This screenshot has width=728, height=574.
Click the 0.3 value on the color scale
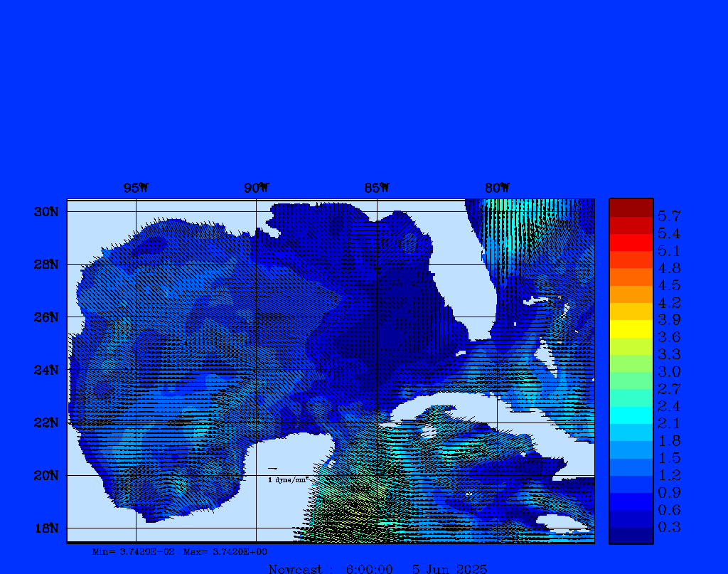tap(669, 527)
